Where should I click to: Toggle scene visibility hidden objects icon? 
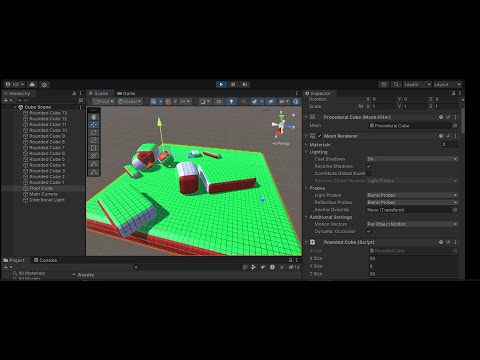(271, 101)
